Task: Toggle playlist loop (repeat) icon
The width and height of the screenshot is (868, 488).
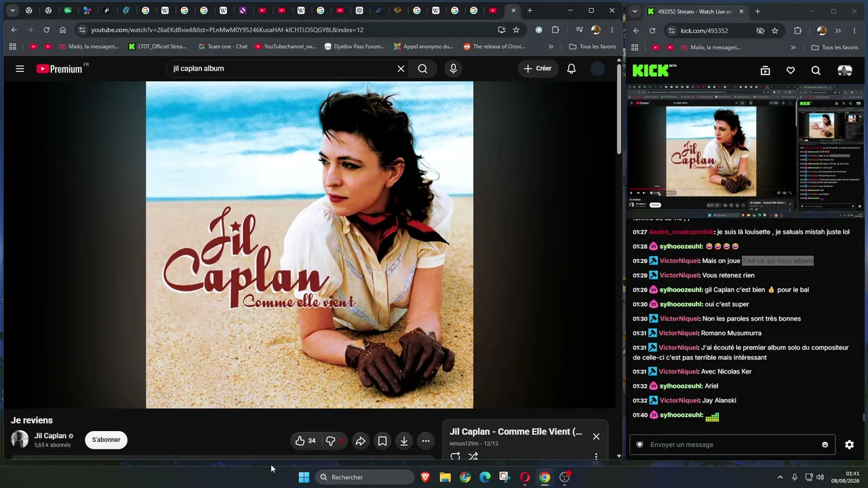Action: pyautogui.click(x=455, y=456)
